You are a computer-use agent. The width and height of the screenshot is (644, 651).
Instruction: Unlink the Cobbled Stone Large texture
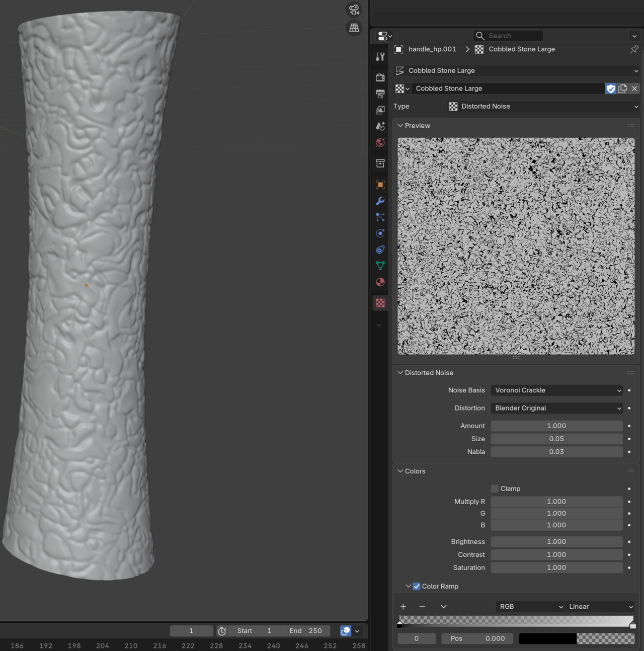(634, 89)
